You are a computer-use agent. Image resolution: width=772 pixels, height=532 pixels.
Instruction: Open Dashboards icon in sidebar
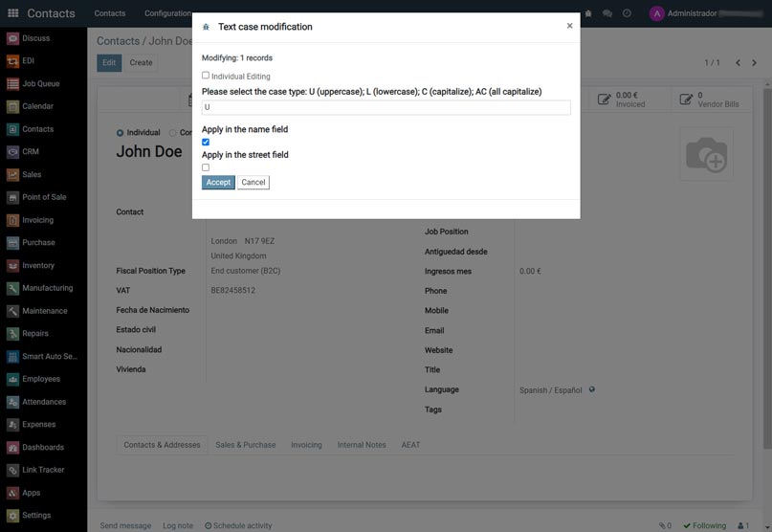[x=12, y=447]
